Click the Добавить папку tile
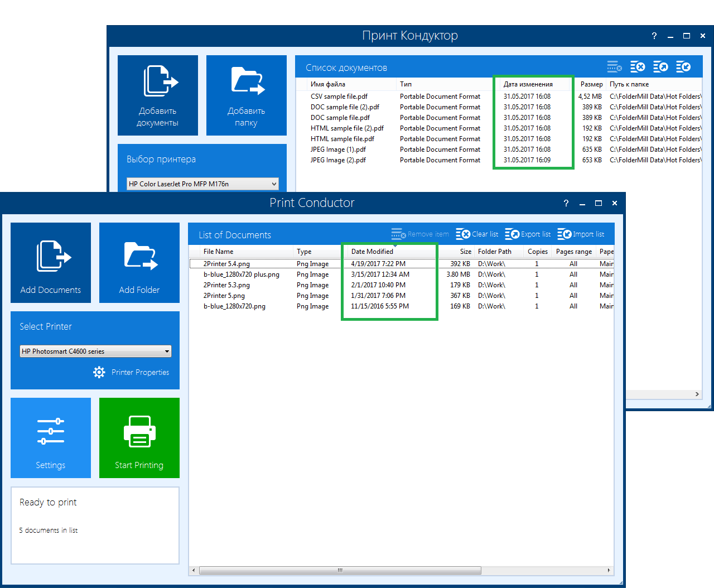The width and height of the screenshot is (714, 588). (x=247, y=95)
